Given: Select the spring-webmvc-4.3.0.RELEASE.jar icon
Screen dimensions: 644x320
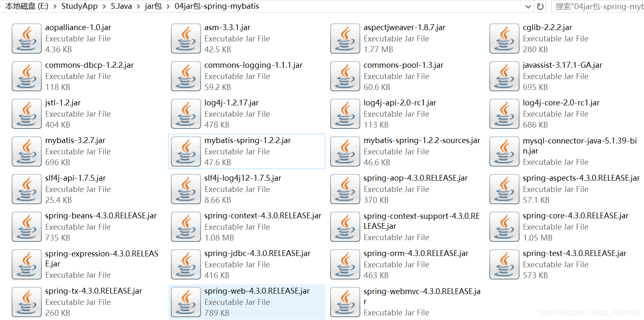Looking at the screenshot, I should (x=345, y=302).
